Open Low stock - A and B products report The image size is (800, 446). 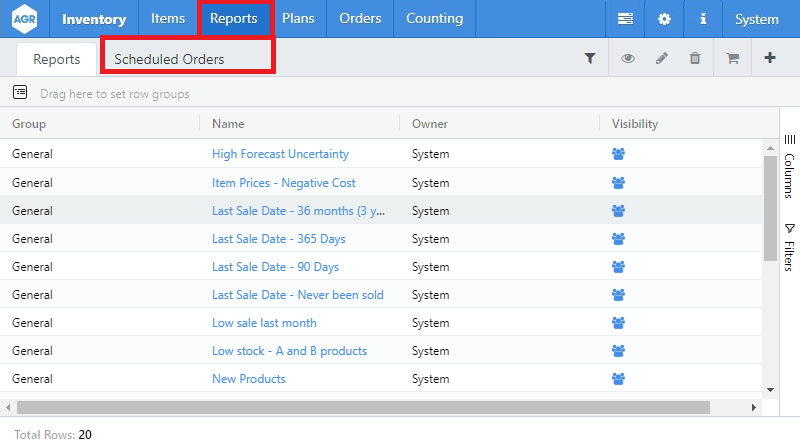click(x=289, y=351)
